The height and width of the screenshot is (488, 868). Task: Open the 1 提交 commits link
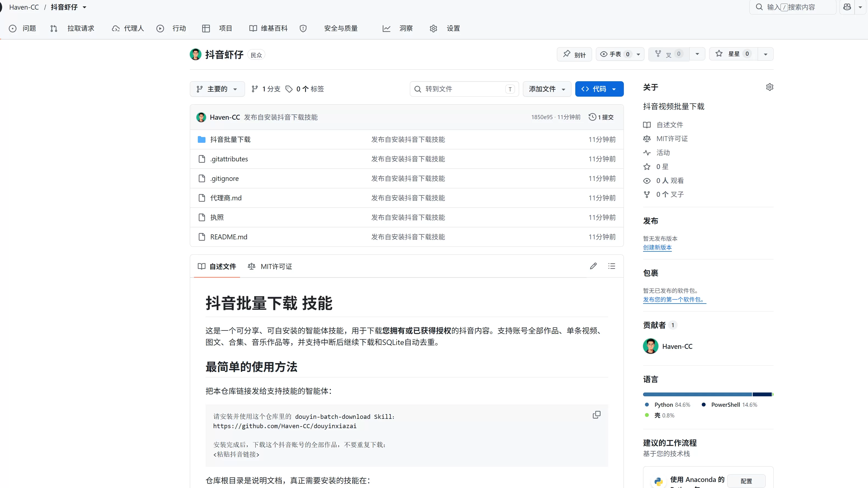tap(601, 117)
